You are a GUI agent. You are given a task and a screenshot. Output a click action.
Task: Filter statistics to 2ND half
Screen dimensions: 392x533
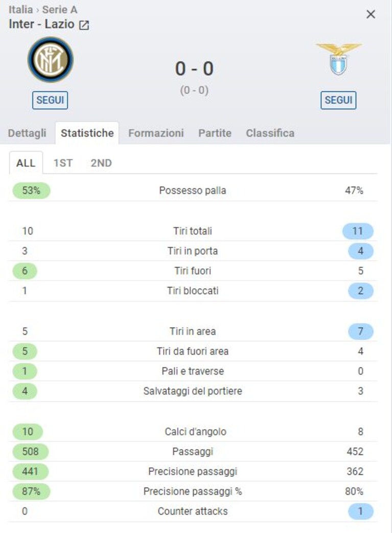pyautogui.click(x=101, y=163)
